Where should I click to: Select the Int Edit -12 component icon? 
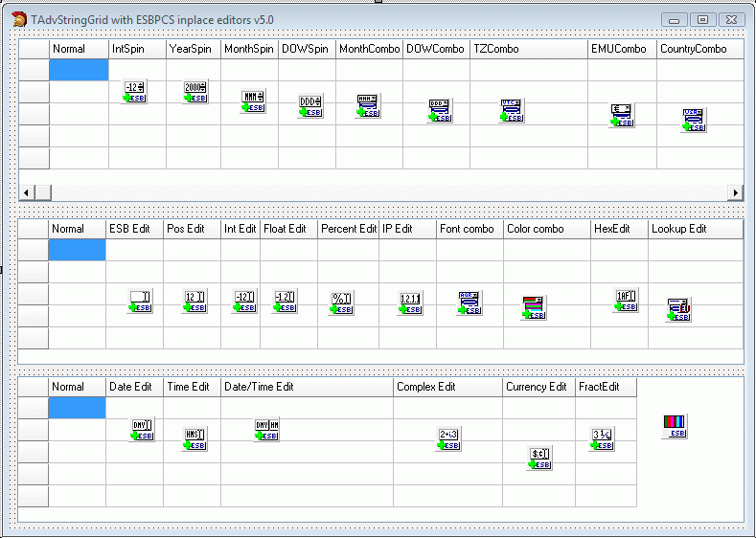pos(244,302)
